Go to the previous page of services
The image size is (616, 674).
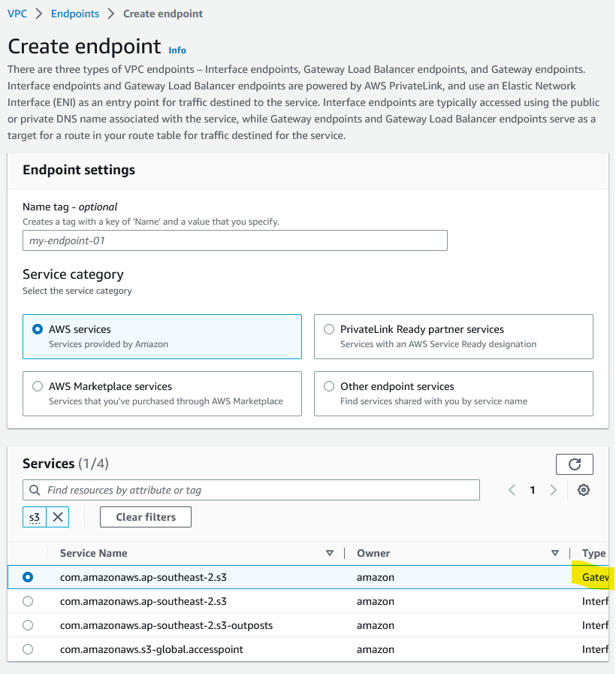point(512,490)
